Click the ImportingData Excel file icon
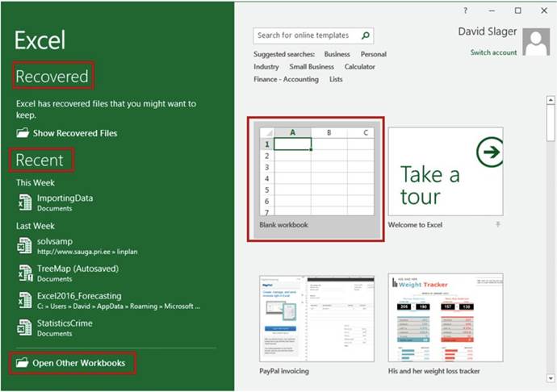Screen dimensions: 557x392 click(x=25, y=202)
